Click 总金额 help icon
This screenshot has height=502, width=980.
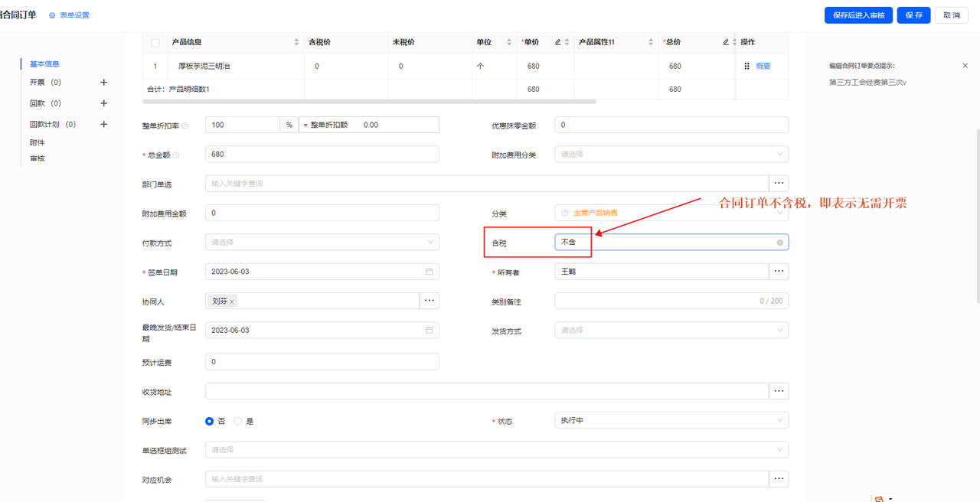pos(176,155)
